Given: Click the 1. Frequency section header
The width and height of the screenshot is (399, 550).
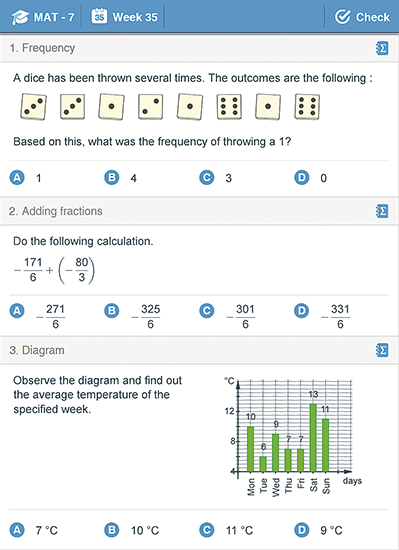Looking at the screenshot, I should coord(200,48).
